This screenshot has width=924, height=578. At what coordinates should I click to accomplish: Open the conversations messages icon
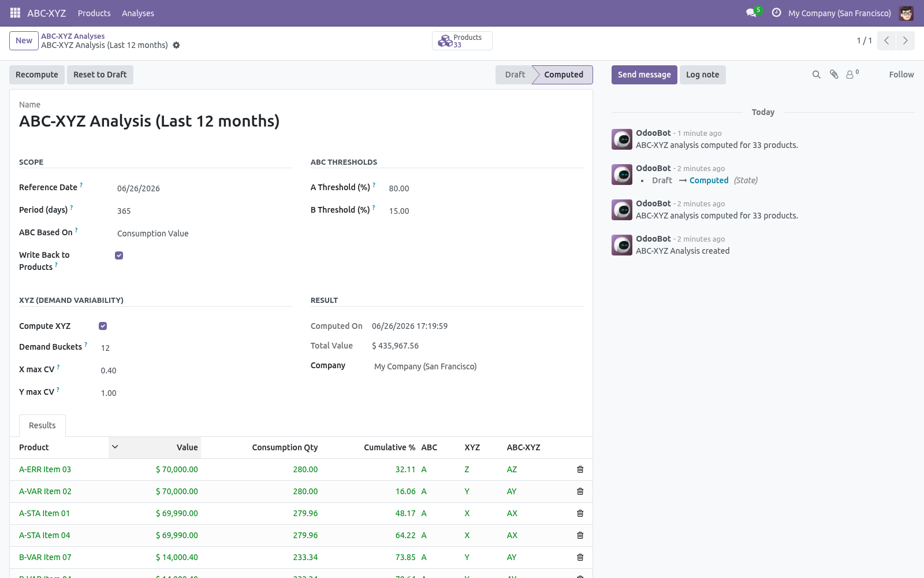(751, 13)
